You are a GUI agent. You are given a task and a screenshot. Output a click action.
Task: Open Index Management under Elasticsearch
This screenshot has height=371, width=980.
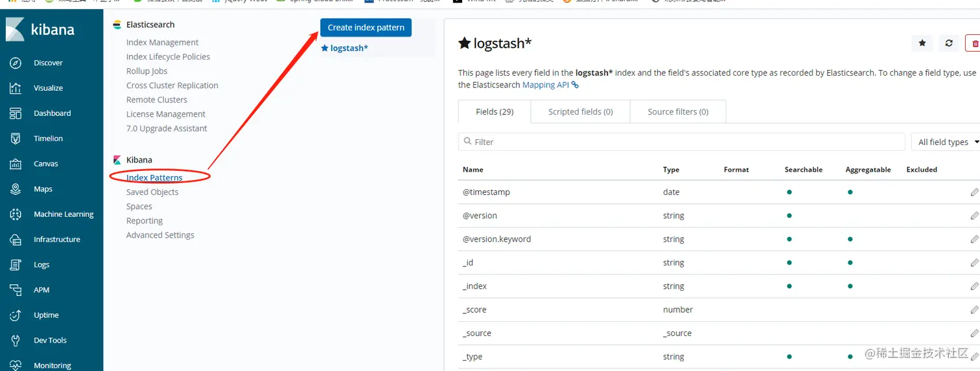coord(162,42)
